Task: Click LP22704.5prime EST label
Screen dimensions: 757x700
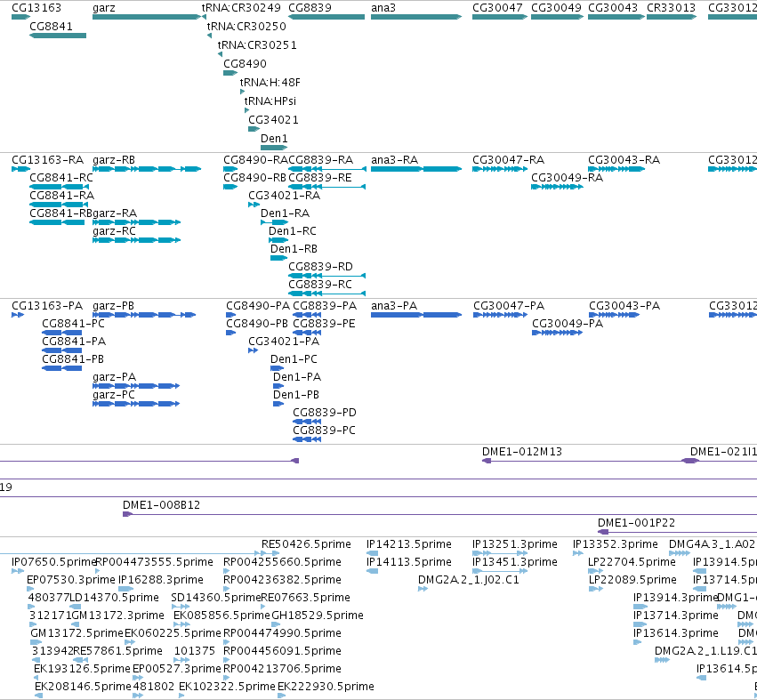Action: (x=632, y=562)
